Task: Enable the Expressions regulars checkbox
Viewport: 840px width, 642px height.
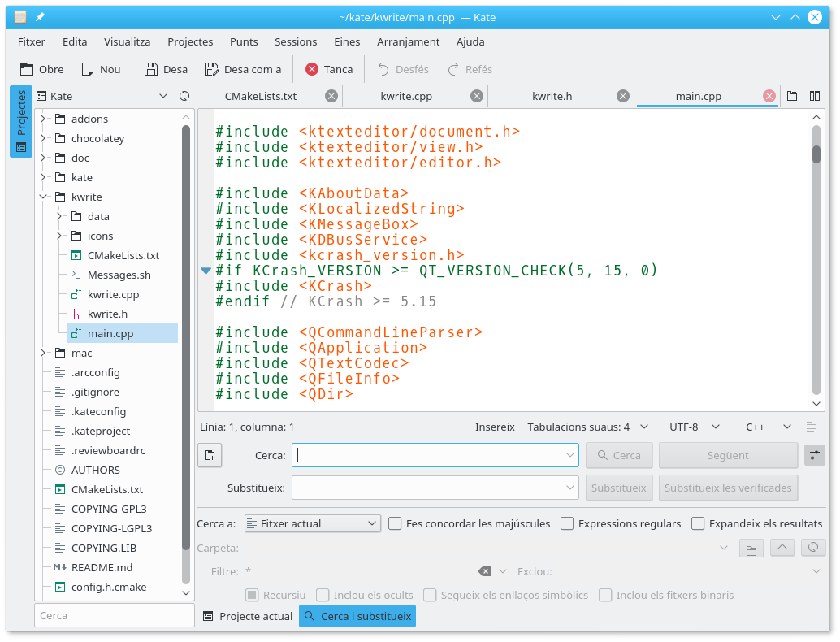Action: [x=567, y=524]
